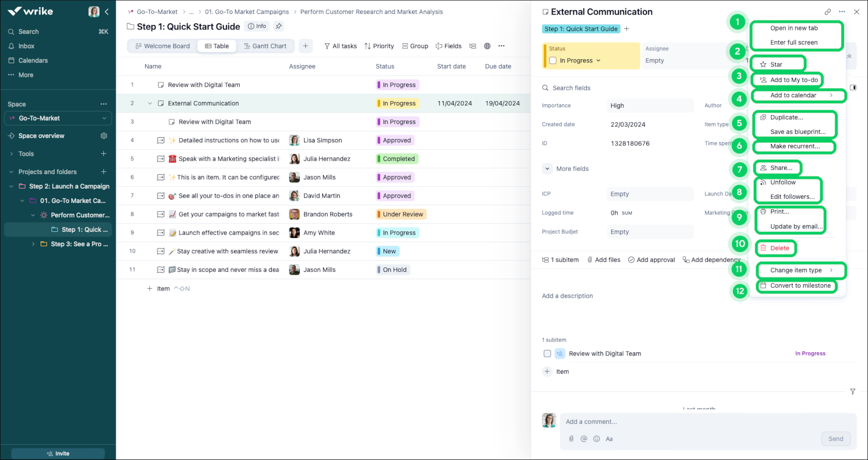The height and width of the screenshot is (460, 868).
Task: Star the External Communication task
Action: [777, 64]
